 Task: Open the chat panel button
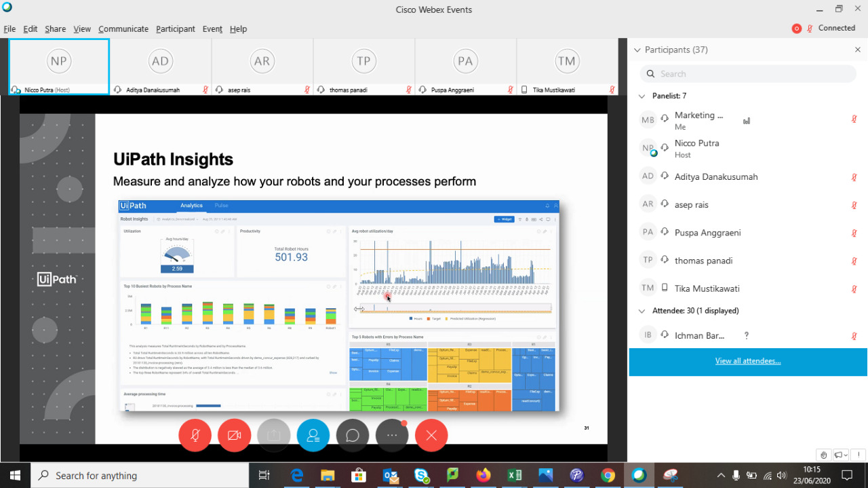[x=353, y=436]
